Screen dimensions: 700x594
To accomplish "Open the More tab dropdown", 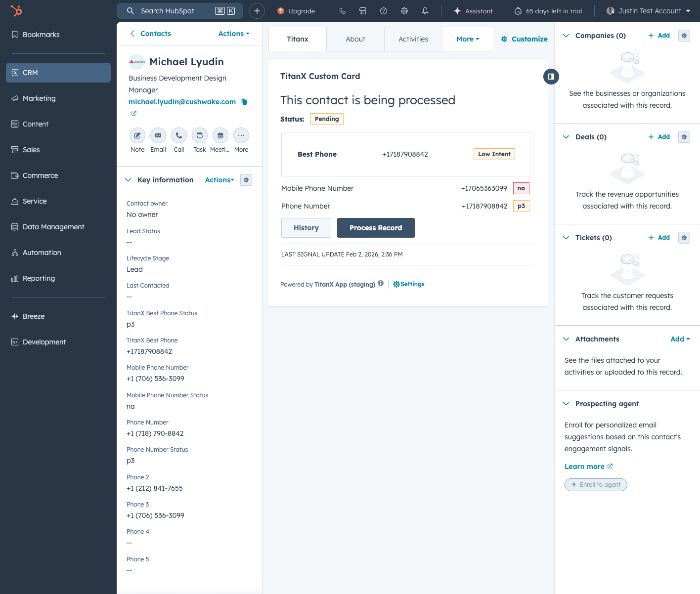I will click(468, 39).
